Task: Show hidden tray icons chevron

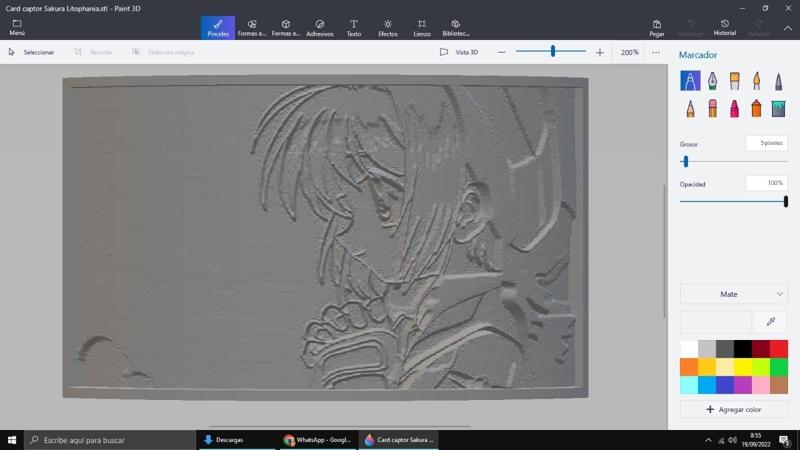Action: (x=708, y=440)
